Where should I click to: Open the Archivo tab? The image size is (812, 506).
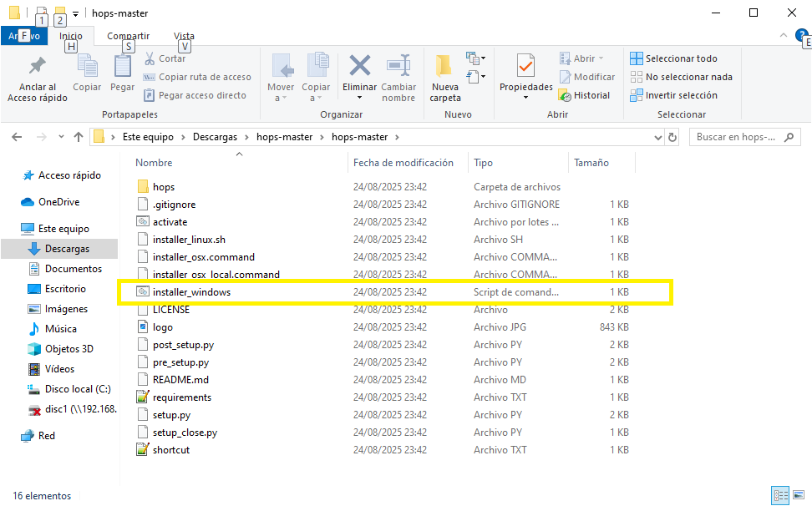pos(24,36)
